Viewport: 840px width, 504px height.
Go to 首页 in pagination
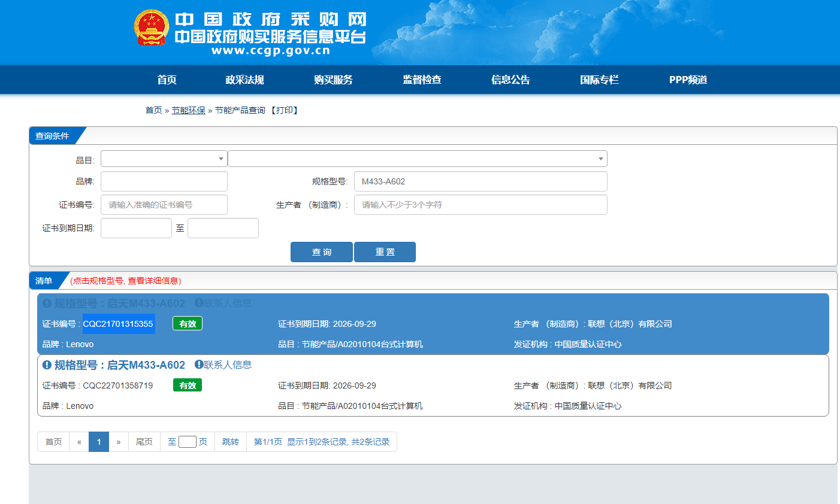(x=53, y=442)
